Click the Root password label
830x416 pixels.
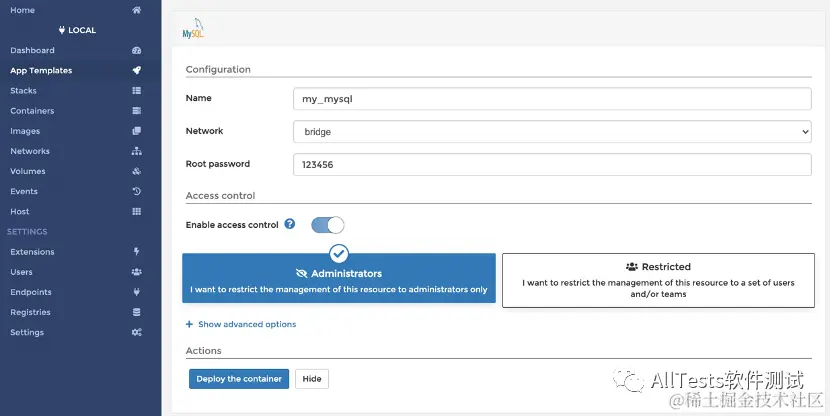pos(218,164)
